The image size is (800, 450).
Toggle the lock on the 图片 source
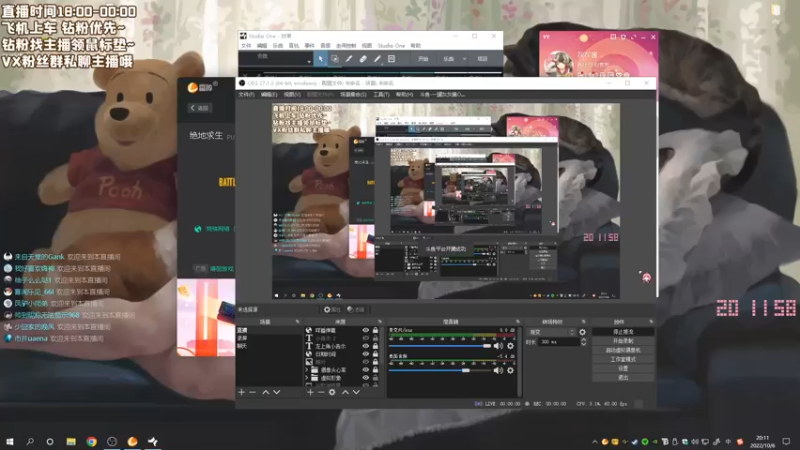point(376,362)
